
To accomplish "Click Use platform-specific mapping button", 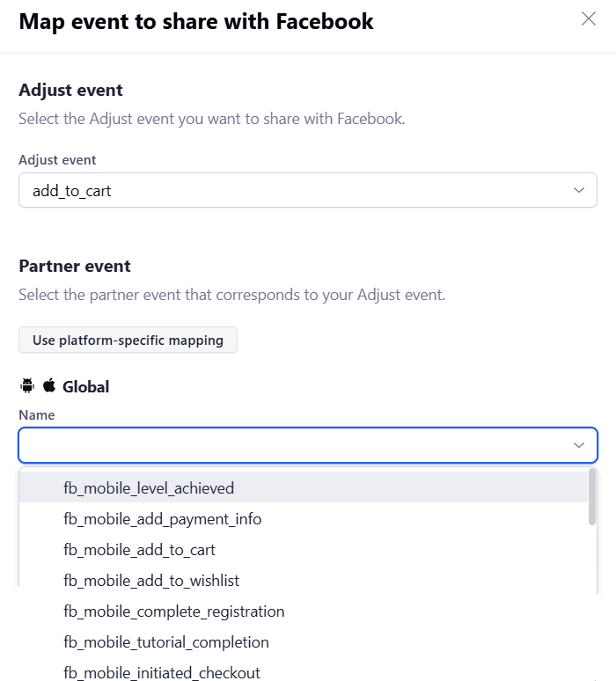I will [128, 340].
